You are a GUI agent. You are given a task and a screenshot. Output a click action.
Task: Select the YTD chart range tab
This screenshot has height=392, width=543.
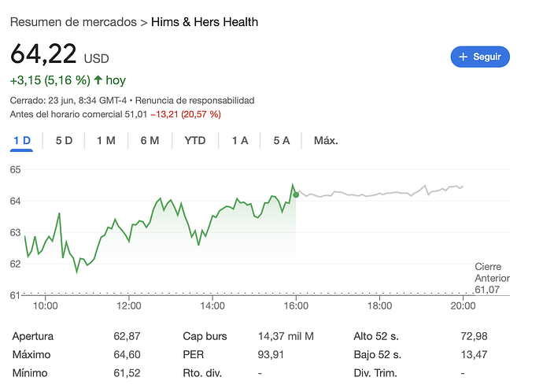(195, 141)
